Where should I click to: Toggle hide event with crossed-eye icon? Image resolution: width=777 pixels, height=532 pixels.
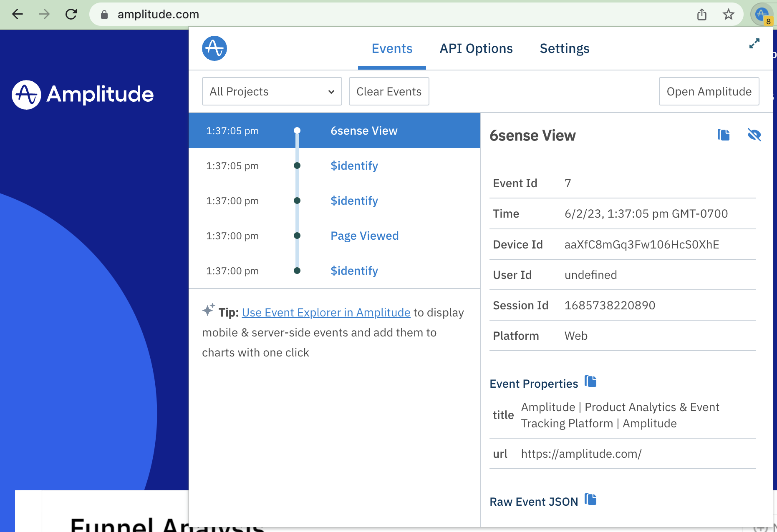pyautogui.click(x=754, y=135)
